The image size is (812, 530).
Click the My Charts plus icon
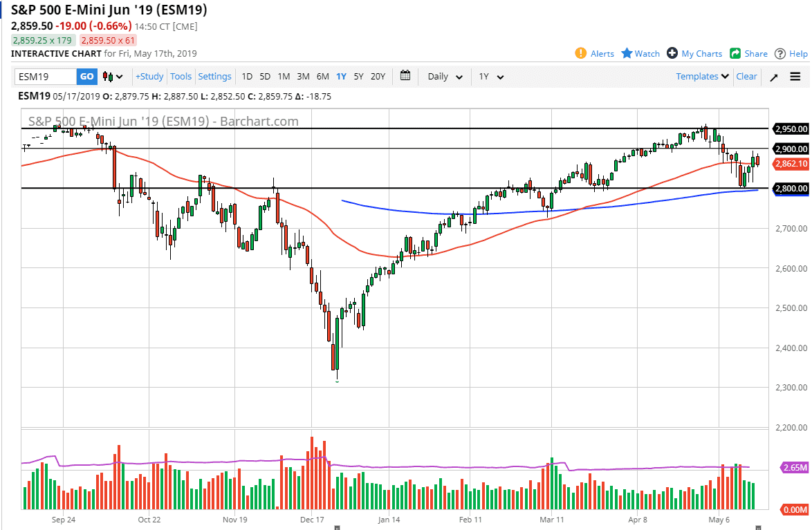(671, 53)
